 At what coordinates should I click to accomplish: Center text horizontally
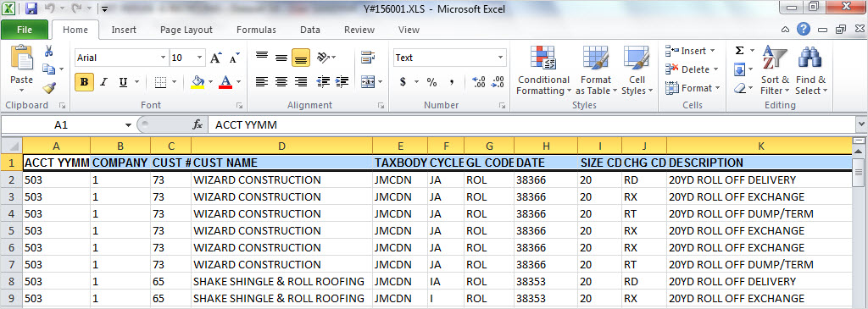(281, 82)
